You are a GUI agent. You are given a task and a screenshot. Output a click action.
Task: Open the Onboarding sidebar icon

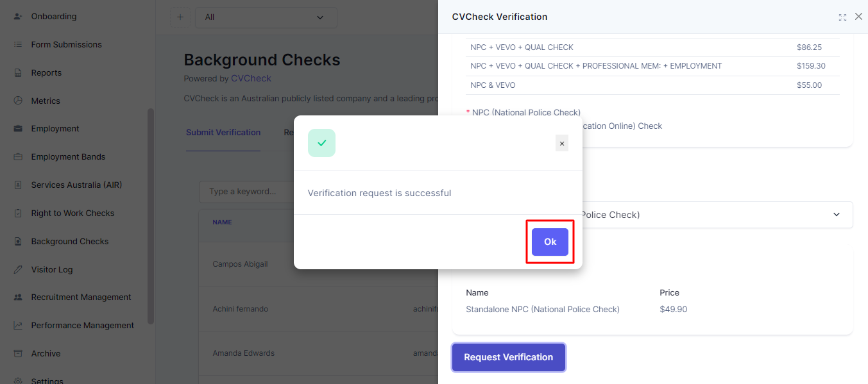coord(18,17)
